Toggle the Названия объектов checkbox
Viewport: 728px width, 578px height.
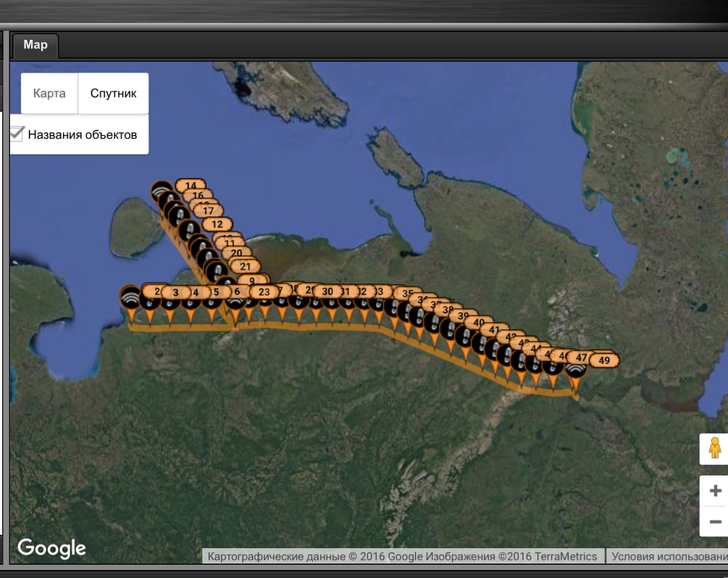(x=17, y=134)
